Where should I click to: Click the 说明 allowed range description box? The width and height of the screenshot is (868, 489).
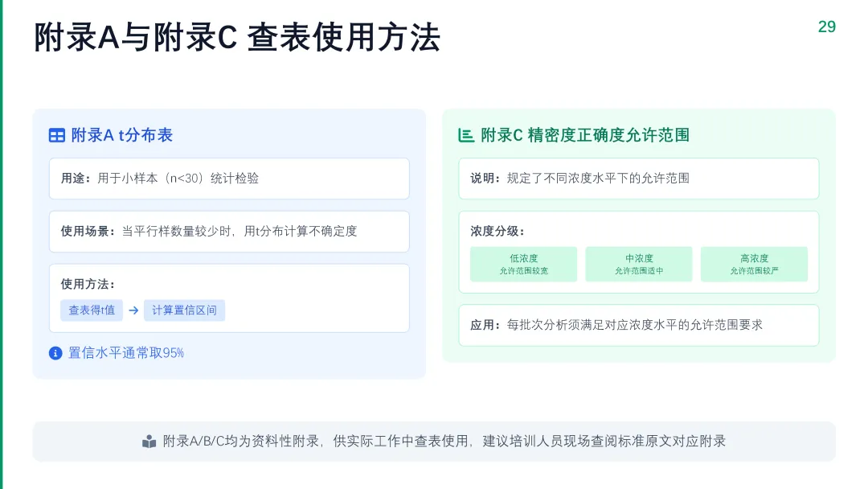[639, 179]
